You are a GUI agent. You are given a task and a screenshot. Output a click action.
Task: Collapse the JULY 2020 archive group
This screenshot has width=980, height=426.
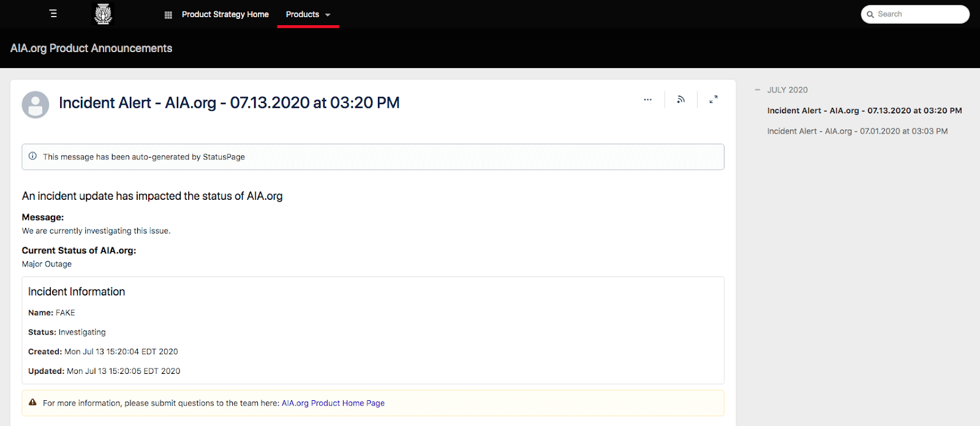tap(758, 89)
